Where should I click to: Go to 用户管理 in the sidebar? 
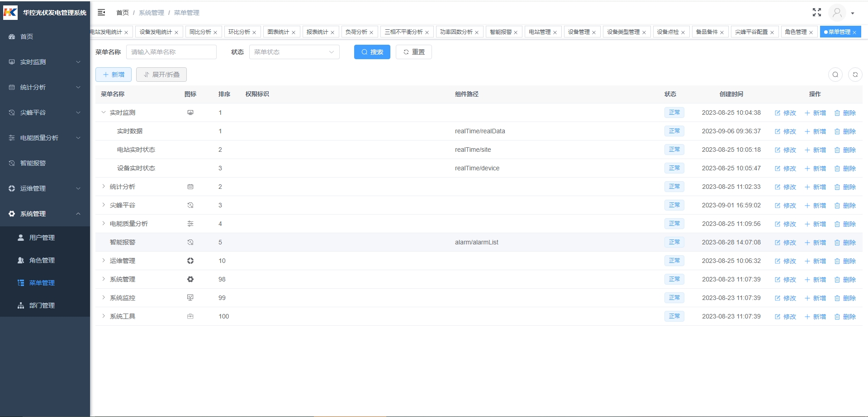45,238
